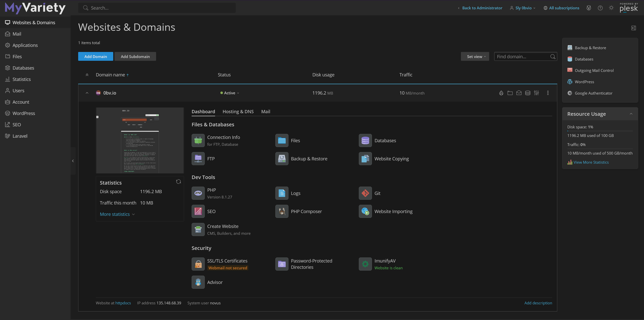Open SSL/TLS Certificates padlock icon
The width and height of the screenshot is (644, 320).
pyautogui.click(x=198, y=264)
